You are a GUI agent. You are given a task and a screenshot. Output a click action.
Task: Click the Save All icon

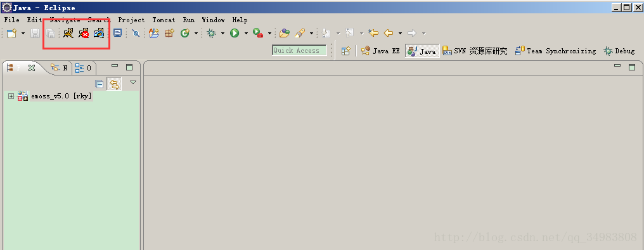(x=50, y=33)
